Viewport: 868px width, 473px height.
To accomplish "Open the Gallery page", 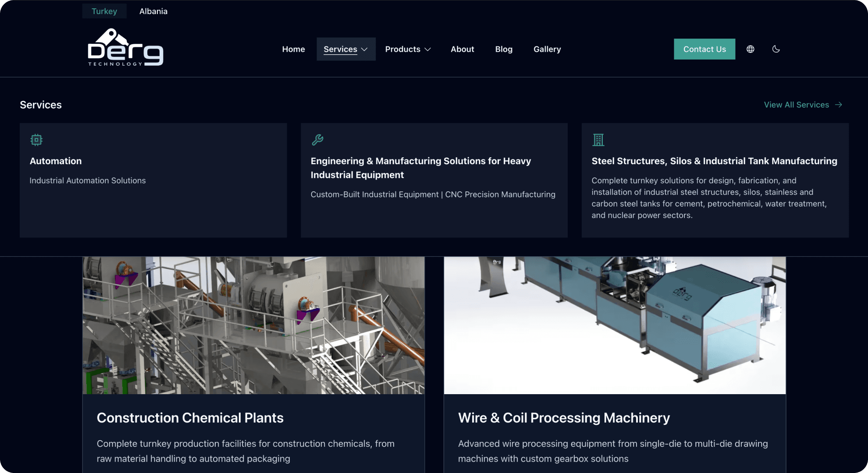I will click(x=547, y=49).
